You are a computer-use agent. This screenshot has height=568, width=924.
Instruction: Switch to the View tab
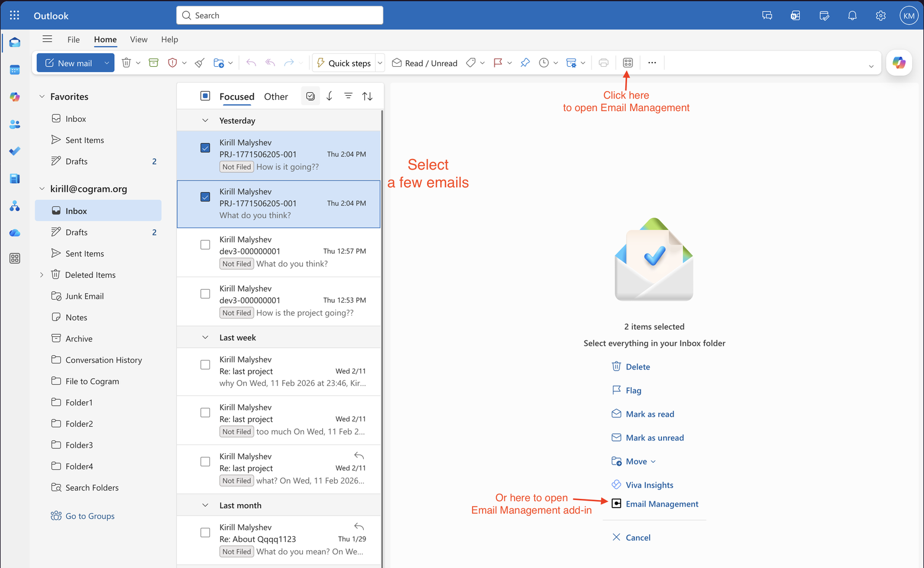138,40
